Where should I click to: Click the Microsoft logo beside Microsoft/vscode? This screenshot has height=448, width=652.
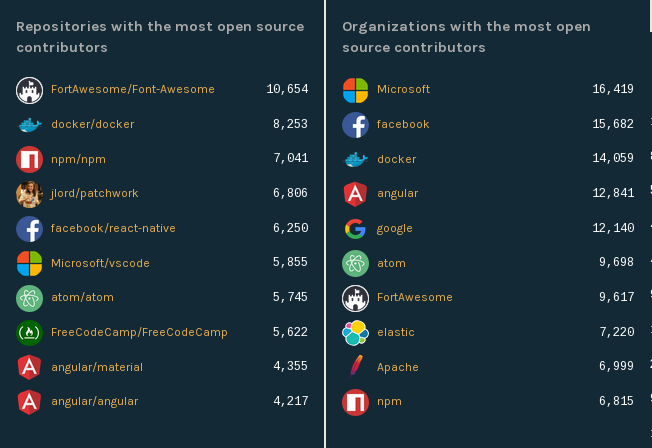tap(29, 264)
